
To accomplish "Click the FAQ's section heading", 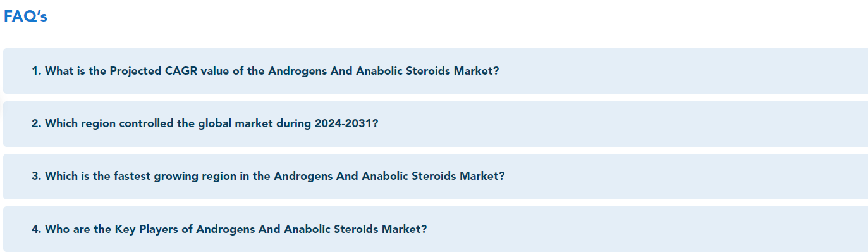I will click(x=25, y=17).
